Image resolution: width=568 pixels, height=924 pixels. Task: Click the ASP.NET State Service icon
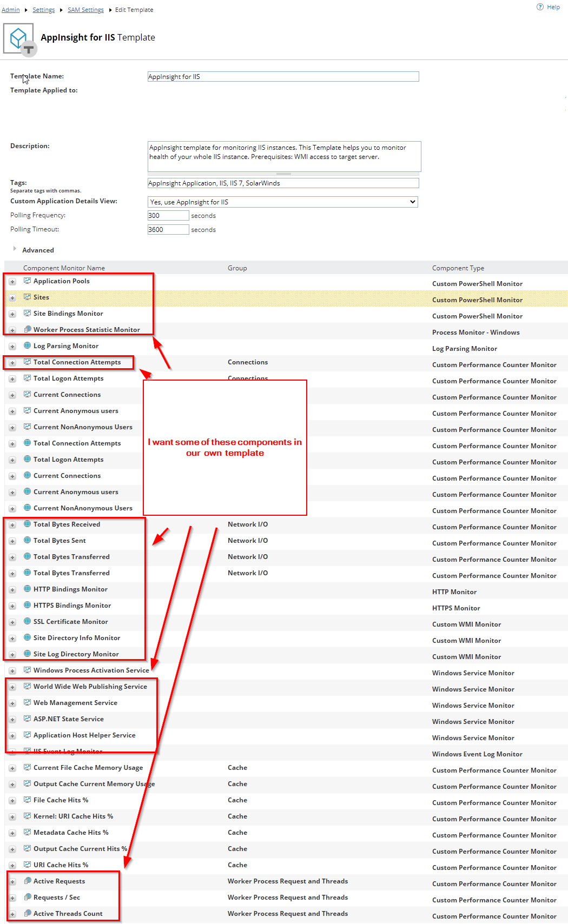(x=27, y=719)
